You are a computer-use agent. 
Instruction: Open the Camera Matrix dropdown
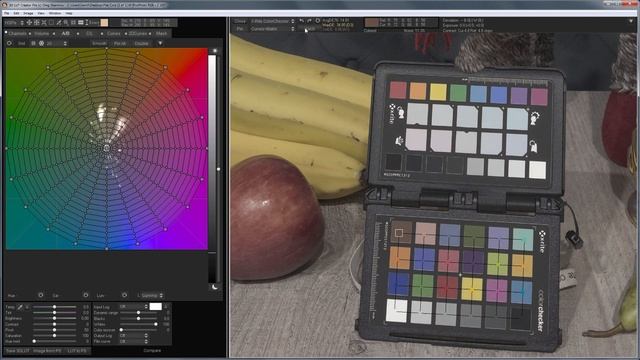pyautogui.click(x=272, y=29)
